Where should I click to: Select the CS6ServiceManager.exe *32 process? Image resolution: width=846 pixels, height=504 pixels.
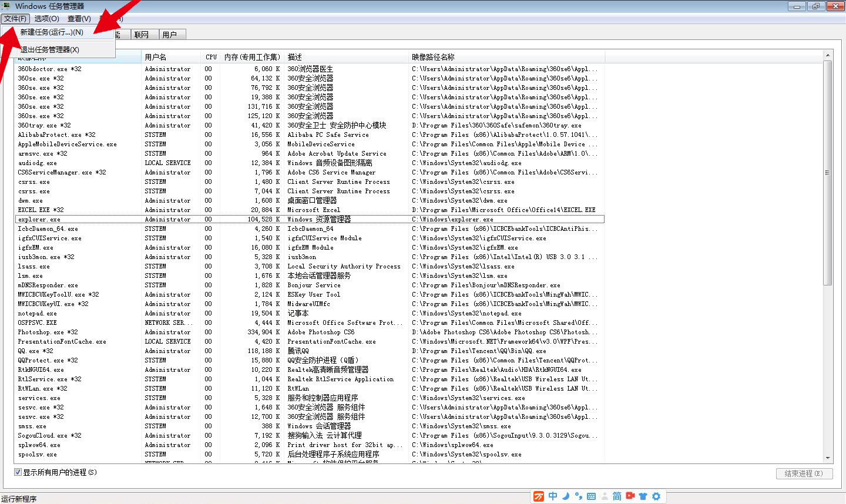point(62,172)
